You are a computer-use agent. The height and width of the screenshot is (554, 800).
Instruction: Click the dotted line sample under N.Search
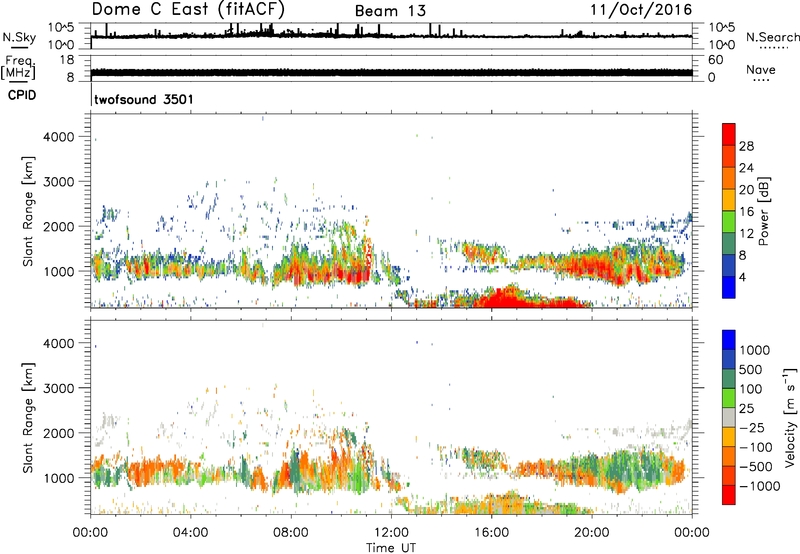point(773,48)
